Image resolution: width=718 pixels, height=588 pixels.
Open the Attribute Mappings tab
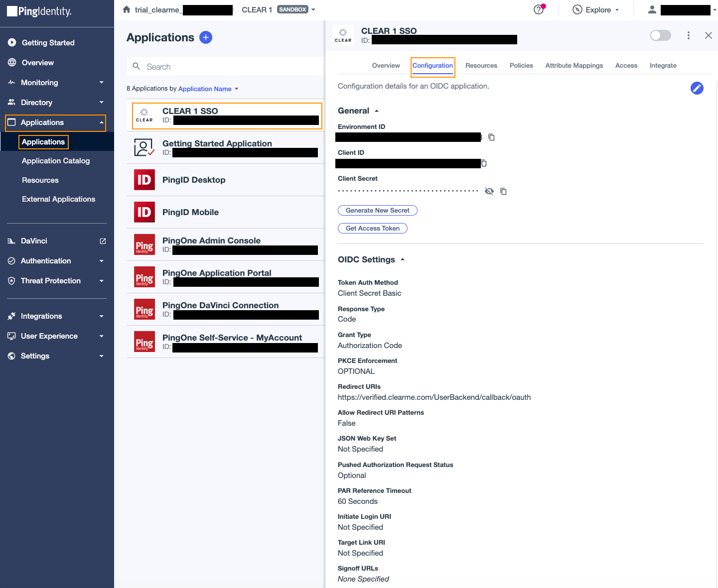(x=574, y=65)
